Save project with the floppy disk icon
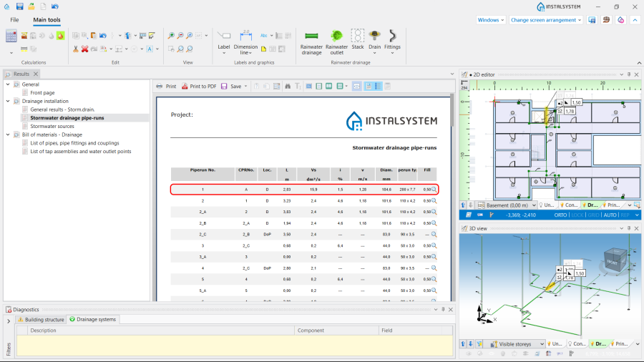 (x=19, y=6)
